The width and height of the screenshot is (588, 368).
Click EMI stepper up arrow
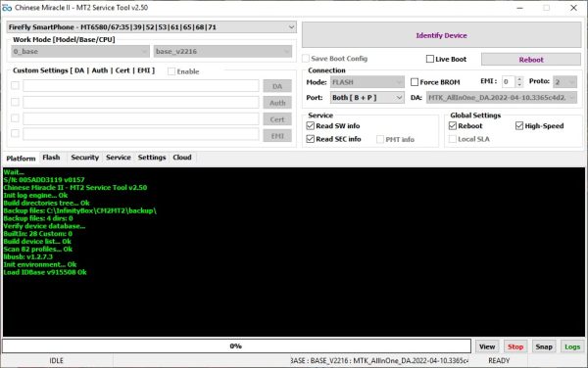tap(519, 79)
